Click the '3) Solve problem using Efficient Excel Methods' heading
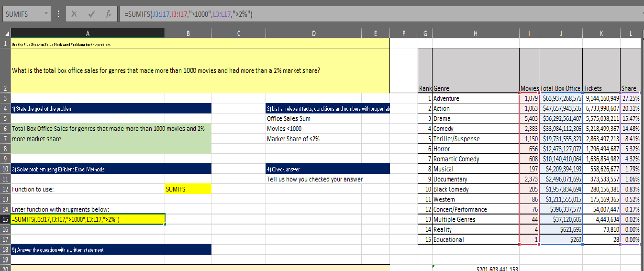This screenshot has width=644, height=271. click(x=111, y=169)
